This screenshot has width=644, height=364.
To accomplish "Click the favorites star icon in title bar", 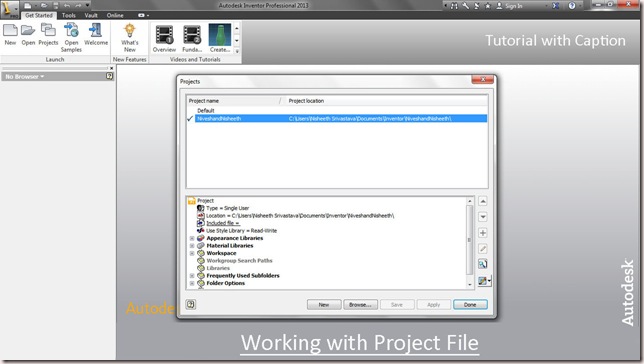I will coord(488,6).
